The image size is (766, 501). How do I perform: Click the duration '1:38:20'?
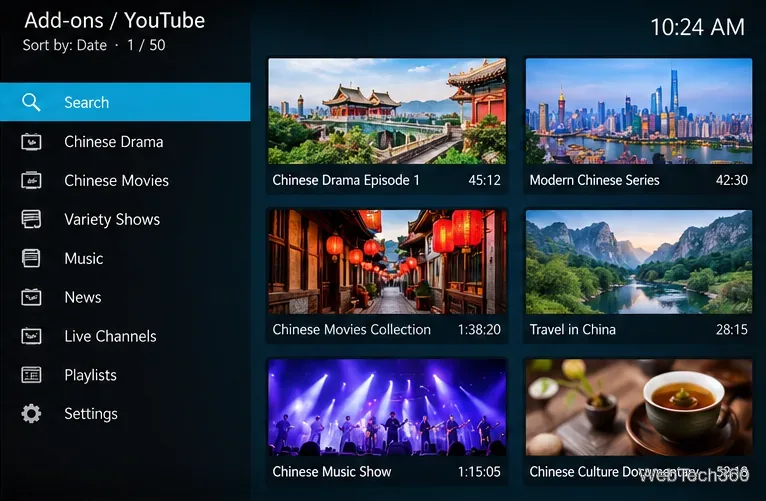click(479, 330)
